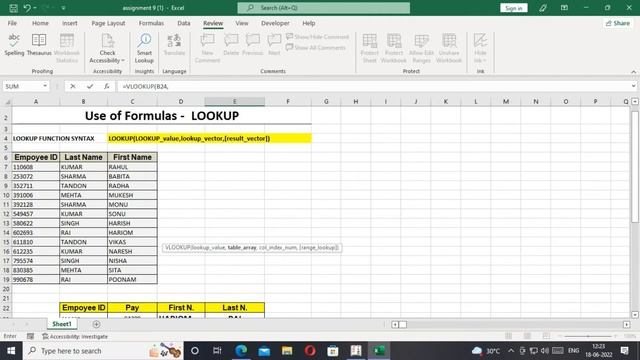This screenshot has height=360, width=640.
Task: Show hidden system tray icons
Action: (x=511, y=351)
